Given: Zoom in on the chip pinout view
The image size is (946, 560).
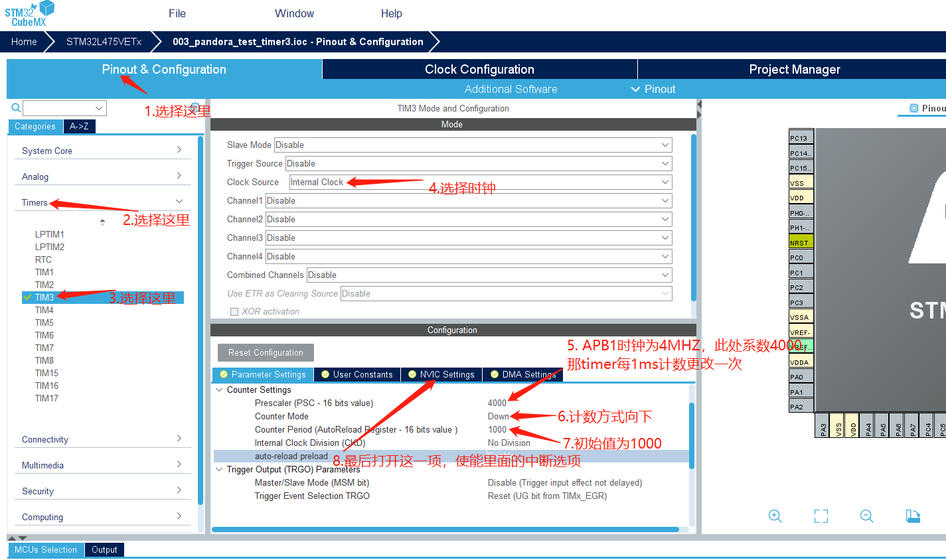Looking at the screenshot, I should pyautogui.click(x=775, y=516).
